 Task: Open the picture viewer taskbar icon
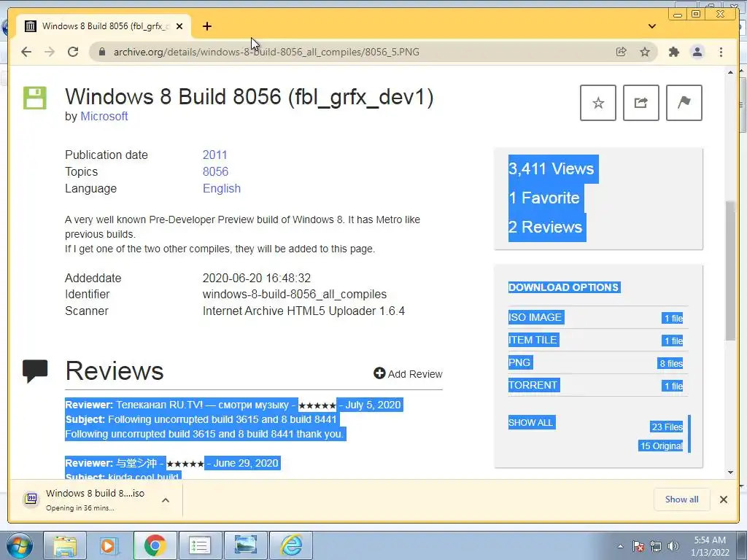(245, 545)
